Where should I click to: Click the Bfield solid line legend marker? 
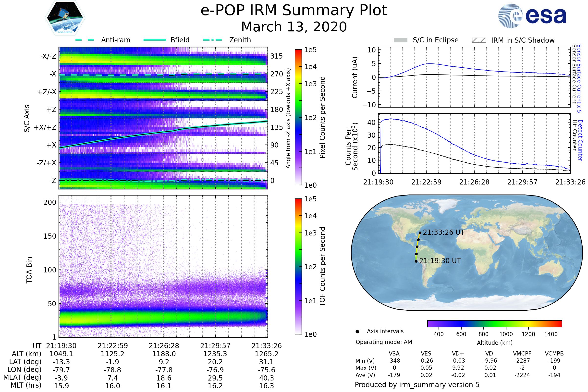(x=155, y=40)
